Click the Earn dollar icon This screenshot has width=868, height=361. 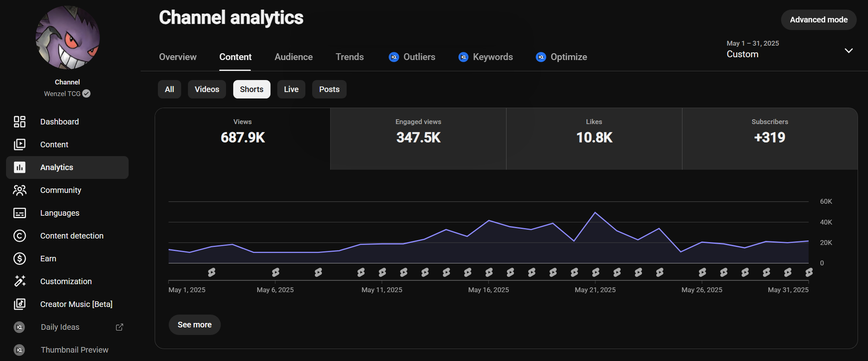click(x=20, y=259)
